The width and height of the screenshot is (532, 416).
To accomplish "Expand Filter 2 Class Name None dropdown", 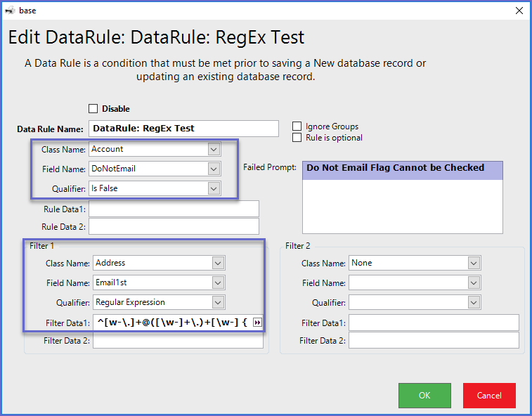I will click(474, 263).
